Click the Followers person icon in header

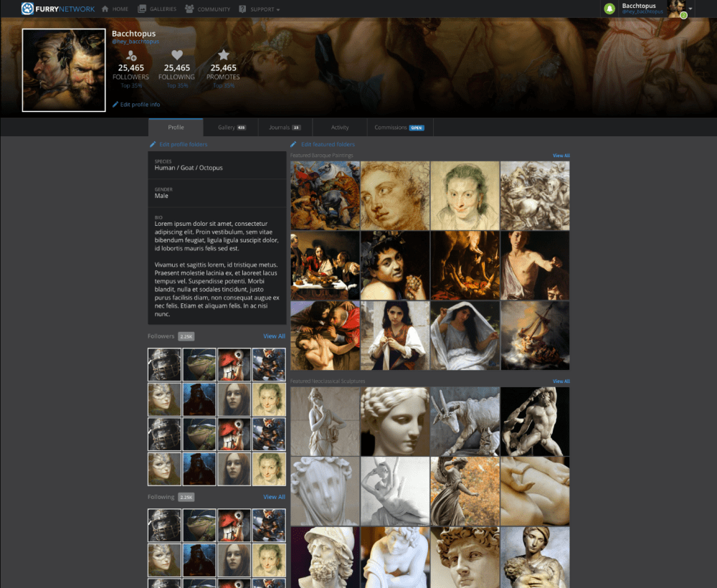click(130, 55)
